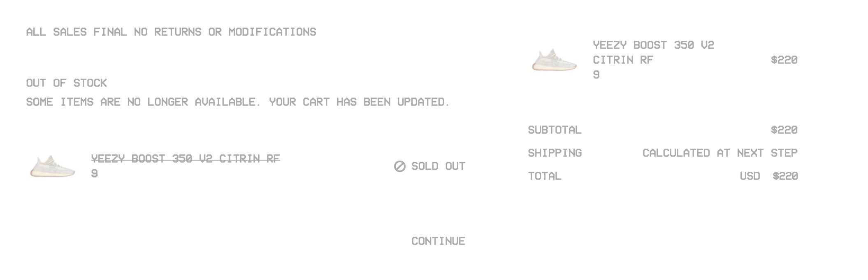Click the all sales final notice text
This screenshot has width=868, height=280.
[171, 32]
